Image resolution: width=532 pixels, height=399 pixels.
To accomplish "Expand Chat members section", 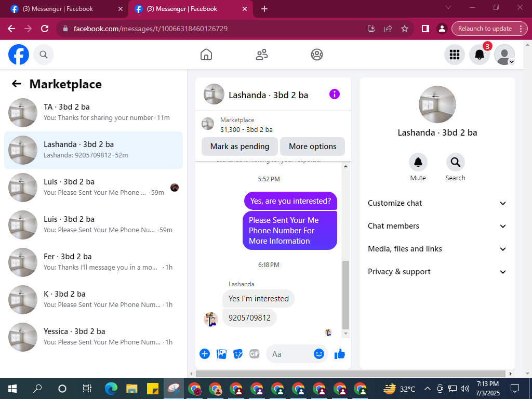I will pyautogui.click(x=437, y=226).
